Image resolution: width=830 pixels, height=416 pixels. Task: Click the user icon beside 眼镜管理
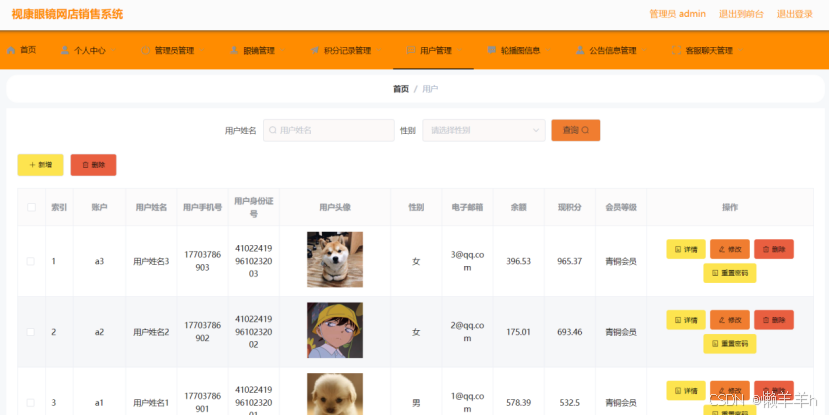point(234,50)
